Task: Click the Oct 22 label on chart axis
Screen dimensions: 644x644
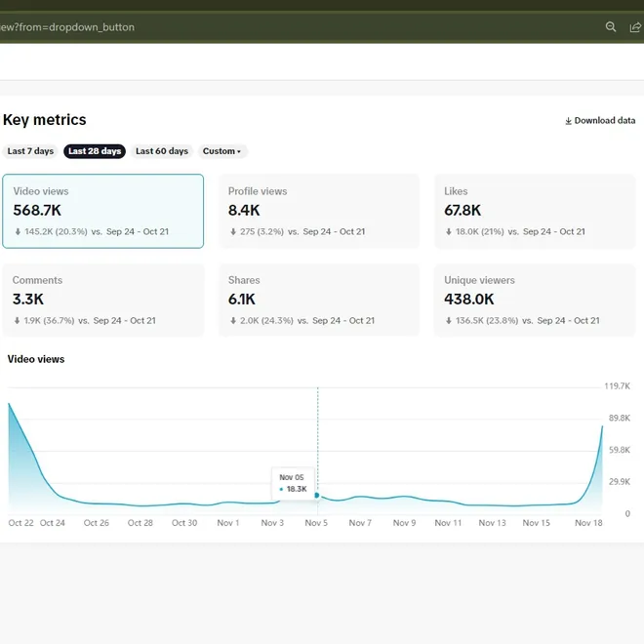Action: 20,523
